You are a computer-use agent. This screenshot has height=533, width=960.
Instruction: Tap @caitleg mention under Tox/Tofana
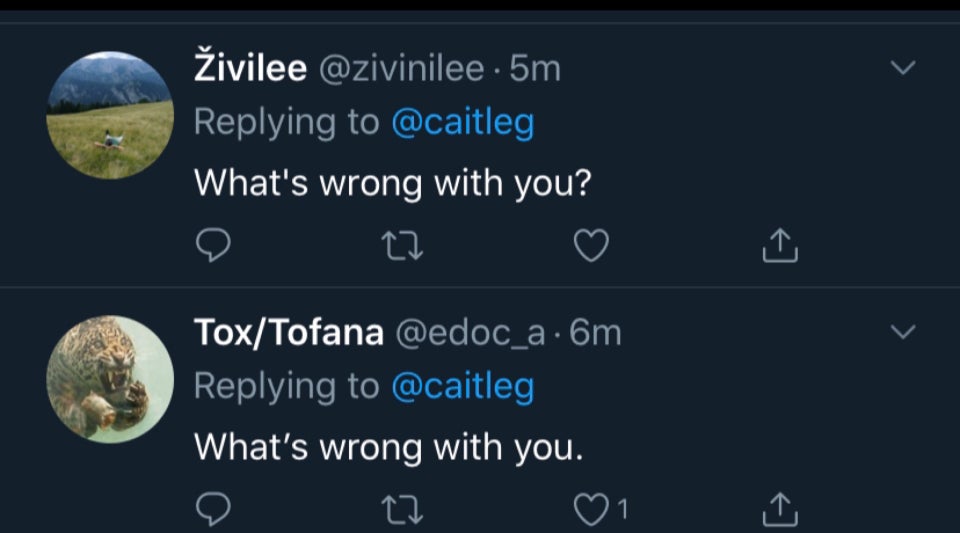pos(462,387)
